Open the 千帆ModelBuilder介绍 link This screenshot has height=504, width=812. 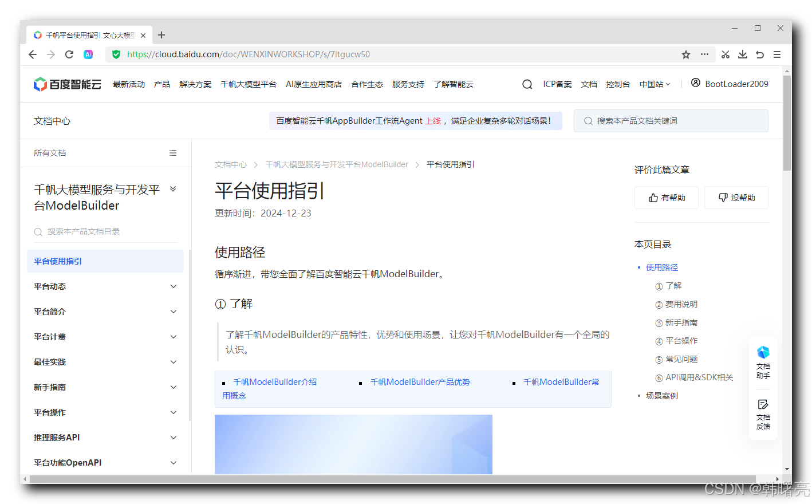click(x=275, y=382)
